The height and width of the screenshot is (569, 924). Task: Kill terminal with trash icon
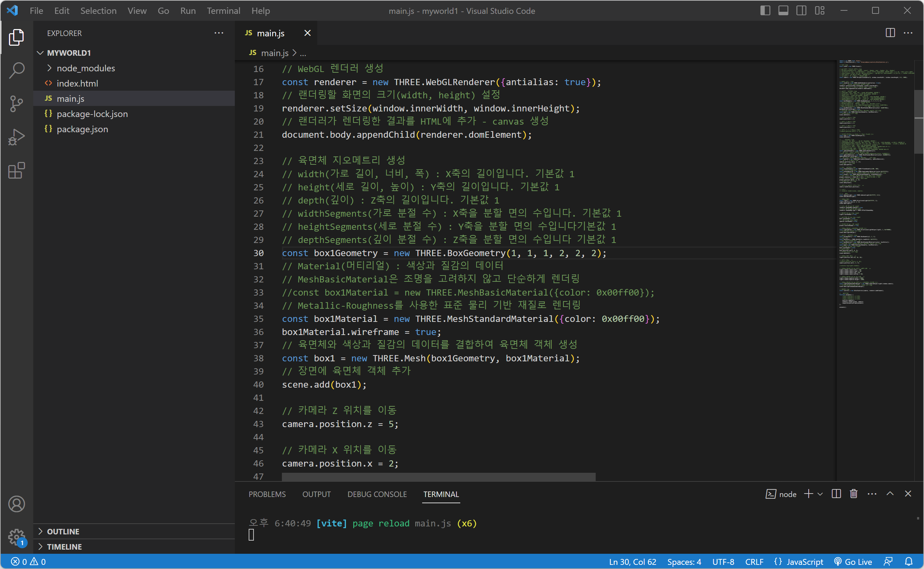pyautogui.click(x=854, y=494)
